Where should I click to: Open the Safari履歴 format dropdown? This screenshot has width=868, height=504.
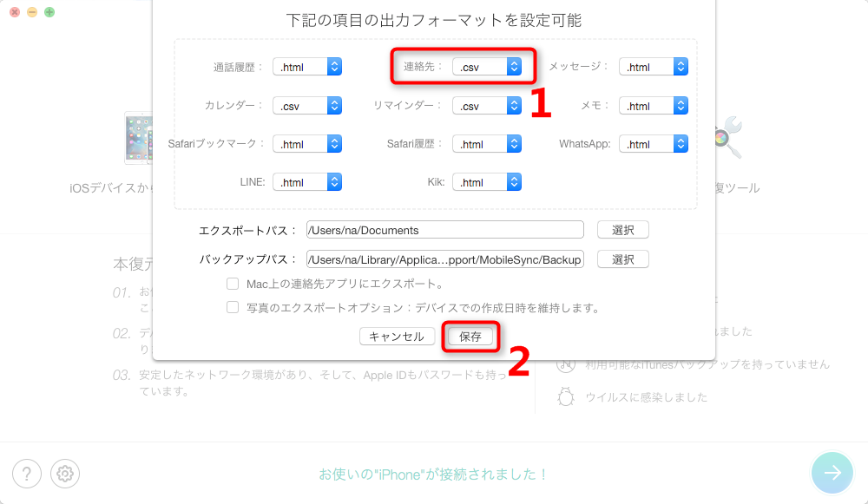(487, 144)
